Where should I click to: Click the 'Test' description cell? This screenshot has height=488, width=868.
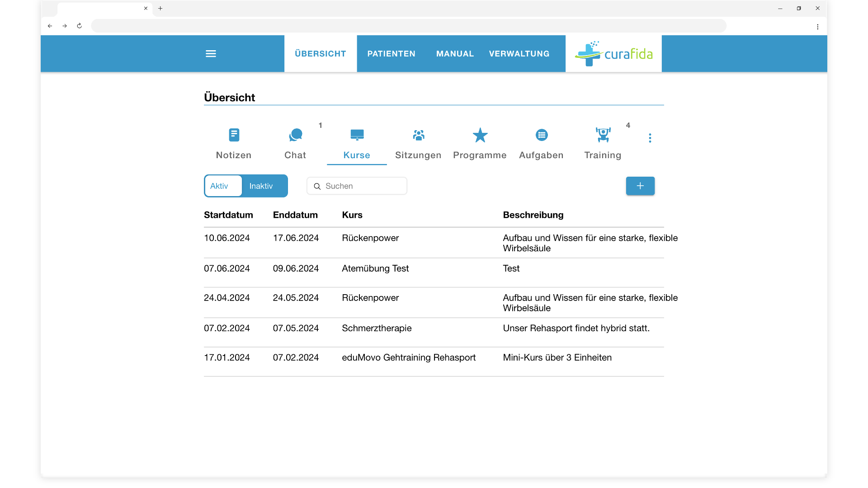[511, 268]
